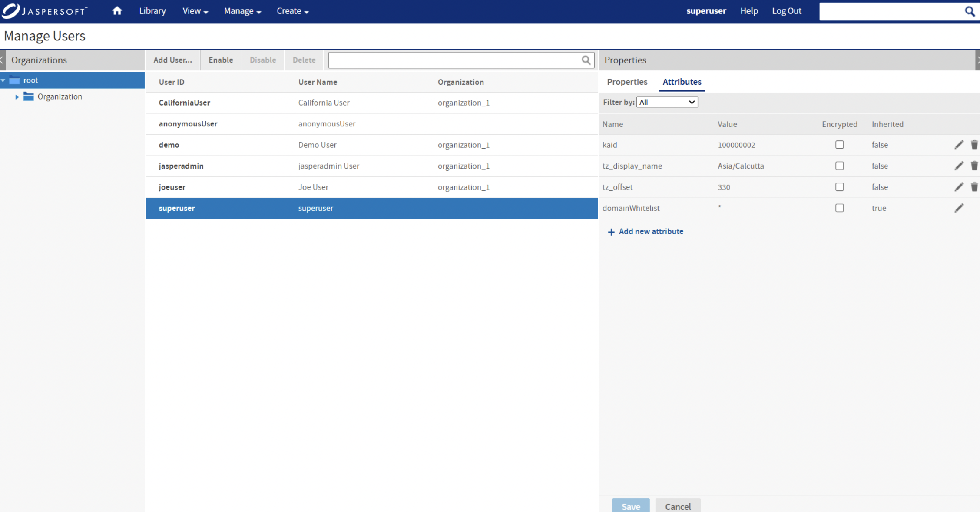Toggle Encrypted checkbox for tz_offset
Image resolution: width=980 pixels, height=512 pixels.
pyautogui.click(x=839, y=187)
